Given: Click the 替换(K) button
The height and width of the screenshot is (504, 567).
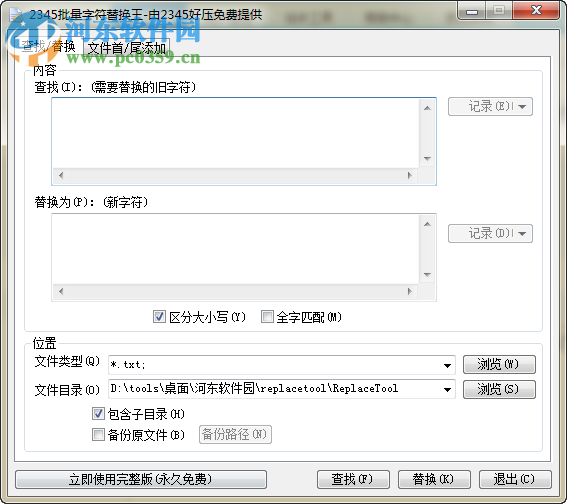Looking at the screenshot, I should click(x=434, y=479).
